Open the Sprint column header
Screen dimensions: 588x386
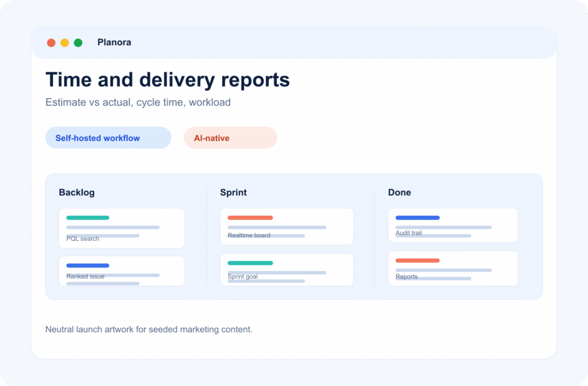point(233,193)
